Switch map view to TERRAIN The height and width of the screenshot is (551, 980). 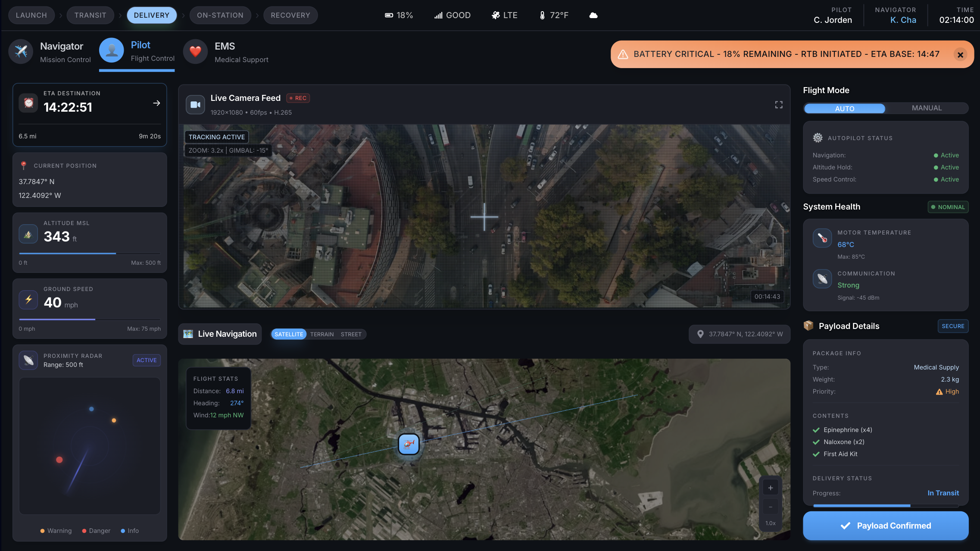tap(321, 334)
